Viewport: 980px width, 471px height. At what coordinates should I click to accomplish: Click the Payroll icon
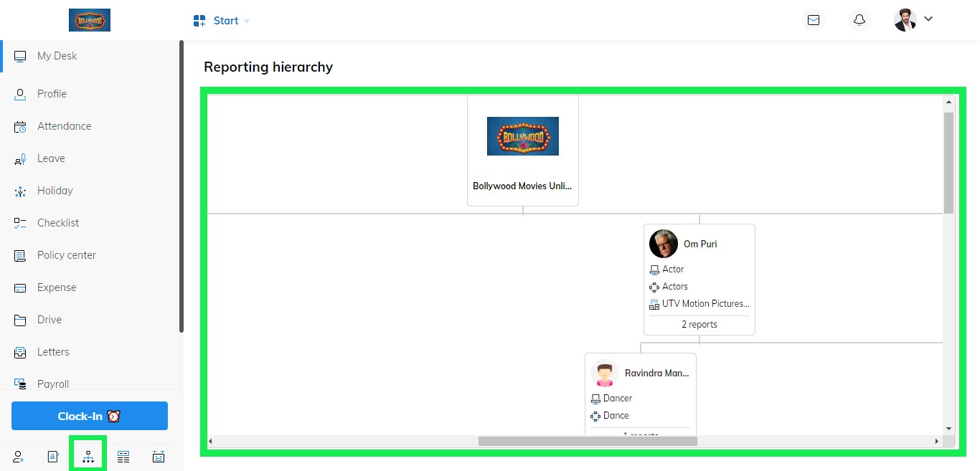click(20, 384)
